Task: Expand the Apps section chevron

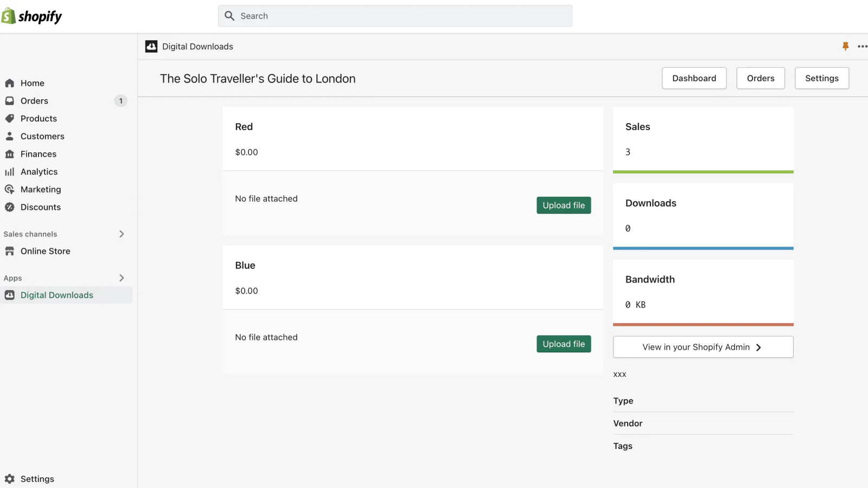Action: pyautogui.click(x=122, y=278)
